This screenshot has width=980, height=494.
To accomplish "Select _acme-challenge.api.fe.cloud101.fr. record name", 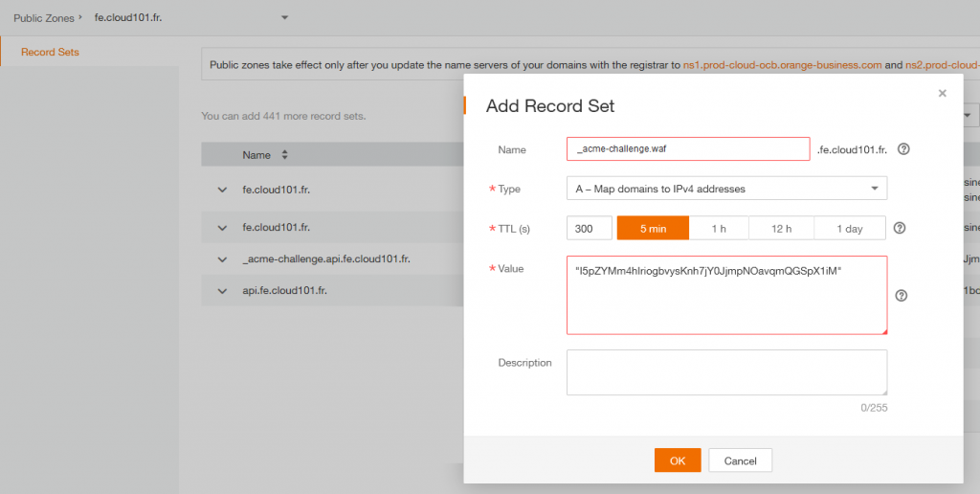I will 326,258.
